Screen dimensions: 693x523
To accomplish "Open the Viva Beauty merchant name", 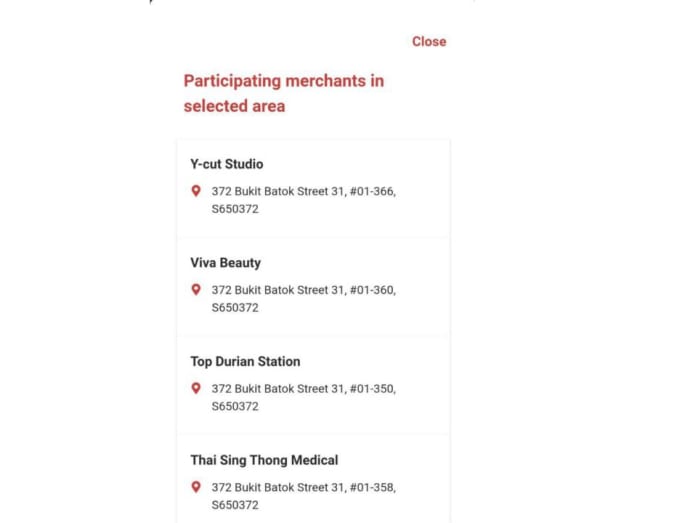I will (x=226, y=263).
